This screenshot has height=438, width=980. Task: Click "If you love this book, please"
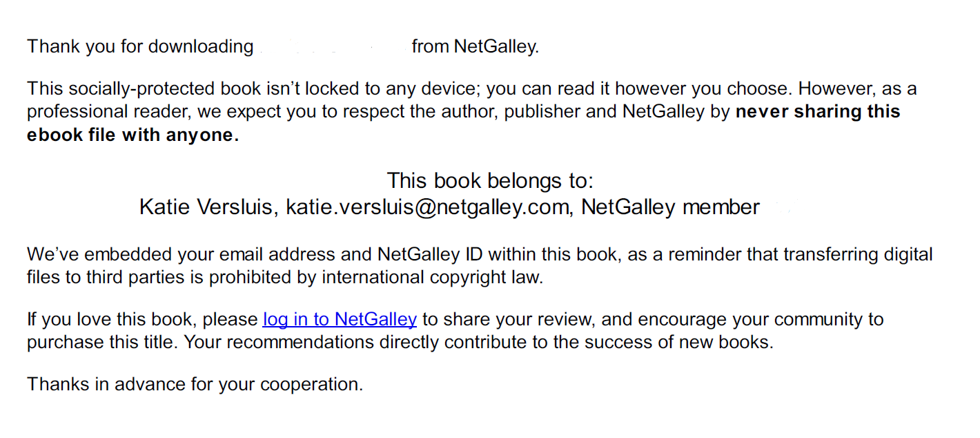click(x=142, y=319)
